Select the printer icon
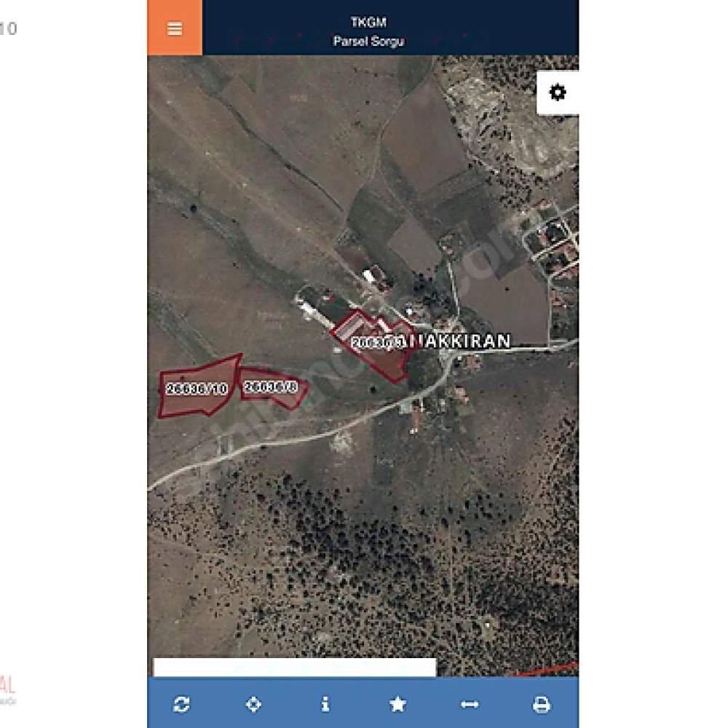The width and height of the screenshot is (728, 728). pyautogui.click(x=542, y=704)
